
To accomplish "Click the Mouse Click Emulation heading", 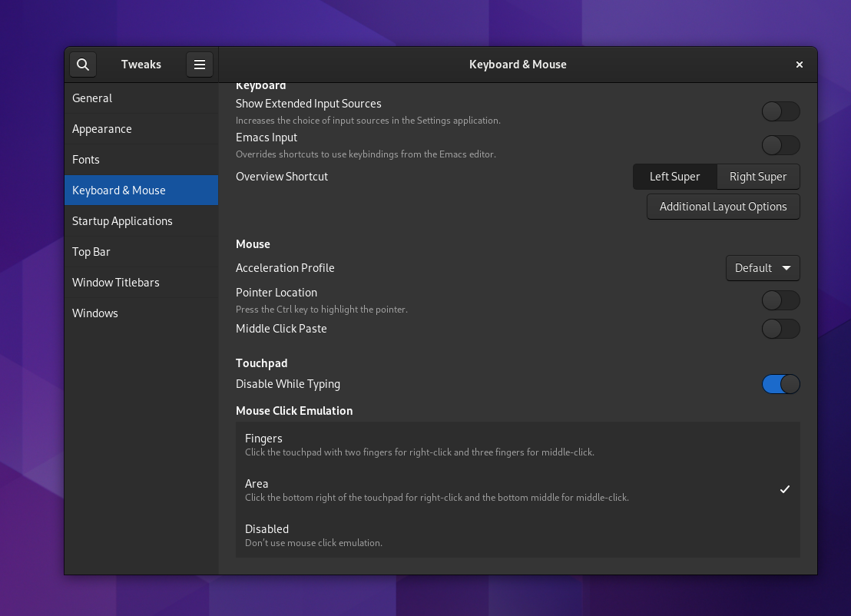I will [x=294, y=411].
